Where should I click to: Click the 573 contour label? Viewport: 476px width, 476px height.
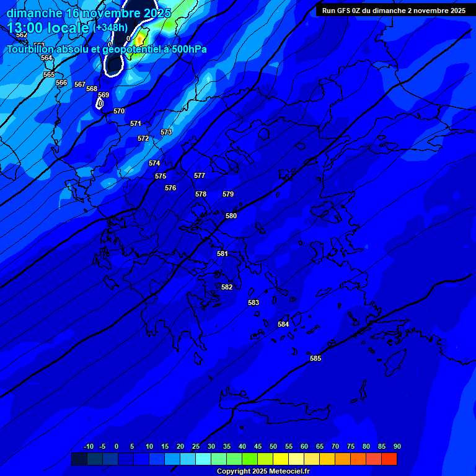(166, 133)
